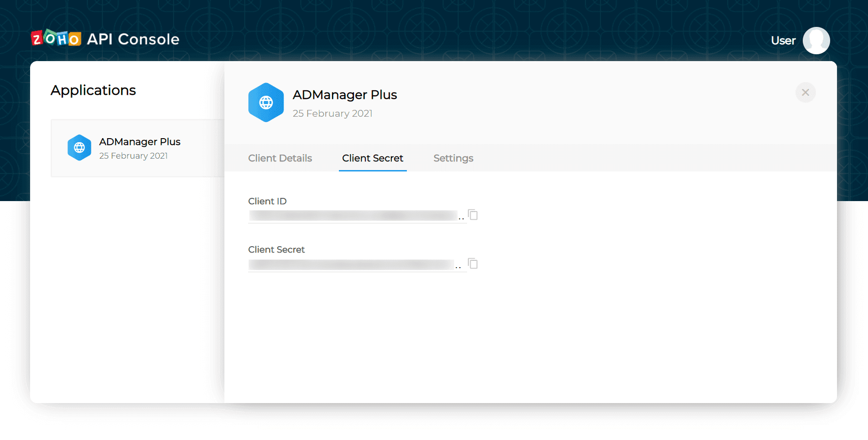Image resolution: width=868 pixels, height=440 pixels.
Task: Select the Client Secret tab
Action: pos(373,158)
